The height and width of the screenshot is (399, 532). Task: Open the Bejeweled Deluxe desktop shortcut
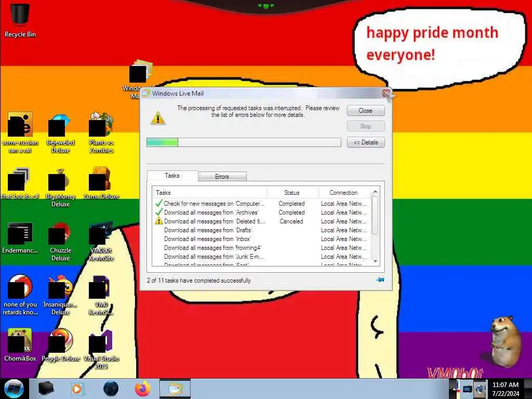(x=60, y=134)
